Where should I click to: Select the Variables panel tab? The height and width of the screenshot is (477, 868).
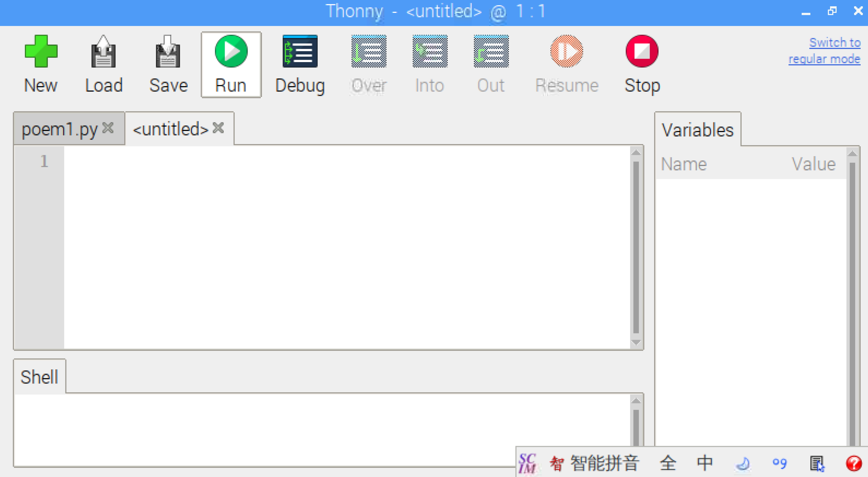(697, 130)
